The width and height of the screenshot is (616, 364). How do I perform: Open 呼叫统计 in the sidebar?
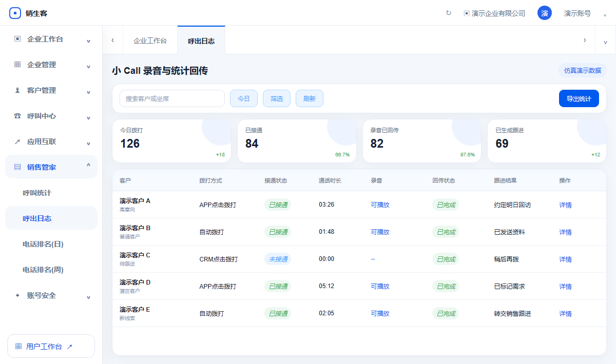click(51, 193)
